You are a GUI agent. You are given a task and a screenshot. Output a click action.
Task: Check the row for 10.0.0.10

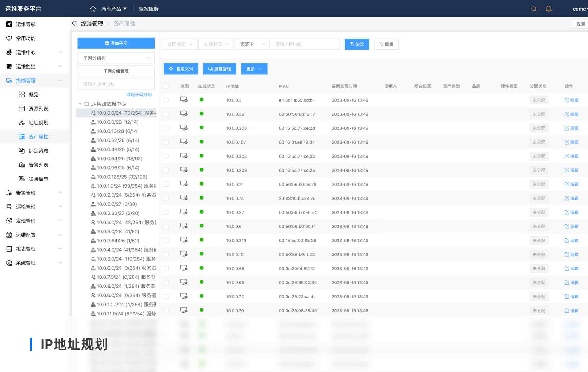click(x=166, y=255)
